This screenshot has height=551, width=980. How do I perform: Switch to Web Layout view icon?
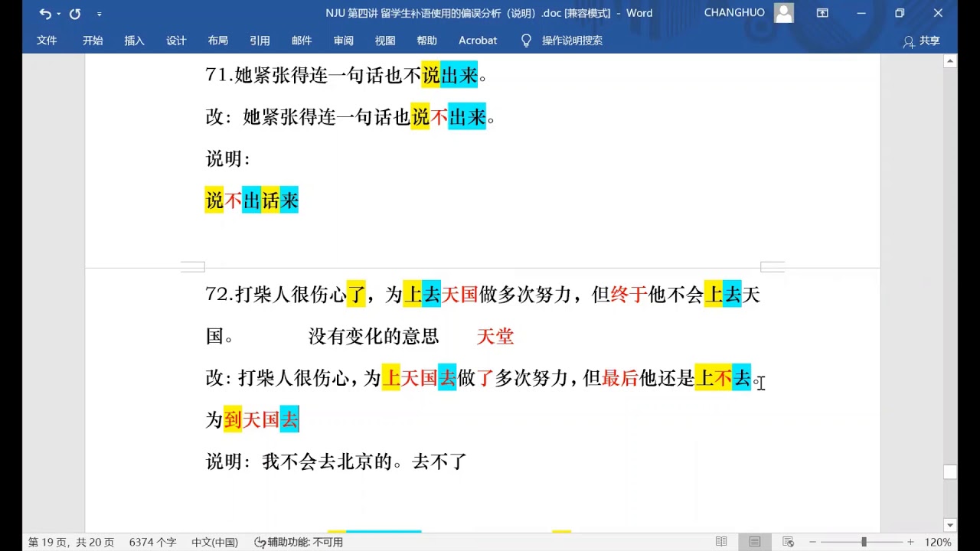[789, 542]
